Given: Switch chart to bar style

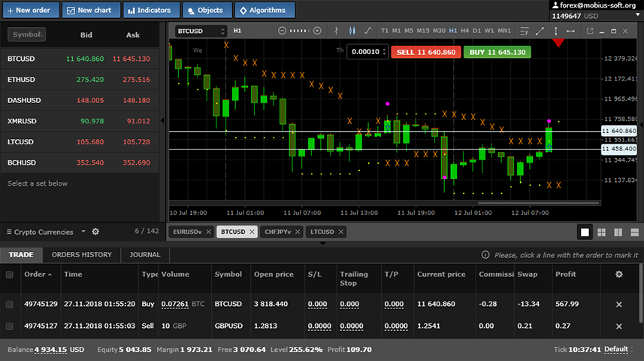Looking at the screenshot, I should (337, 31).
